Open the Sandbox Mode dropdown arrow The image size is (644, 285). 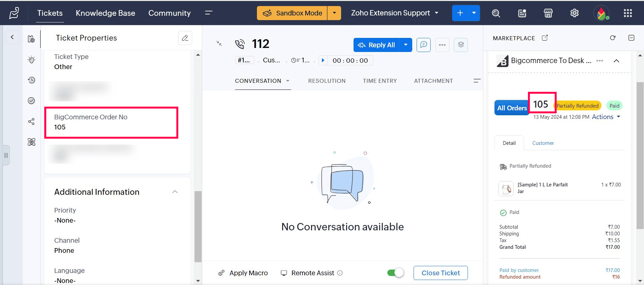(x=334, y=13)
